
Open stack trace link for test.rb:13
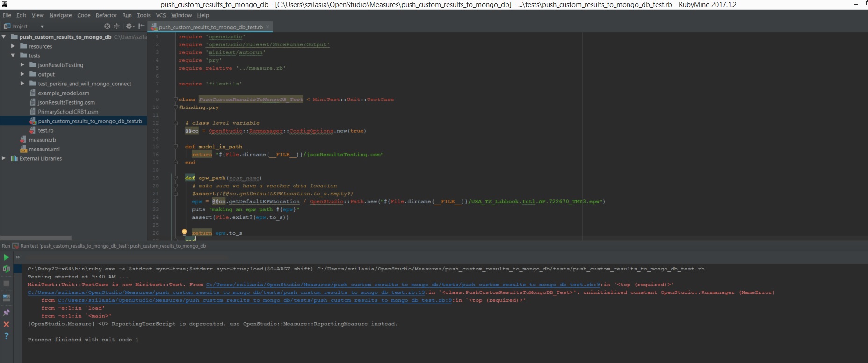pos(226,292)
